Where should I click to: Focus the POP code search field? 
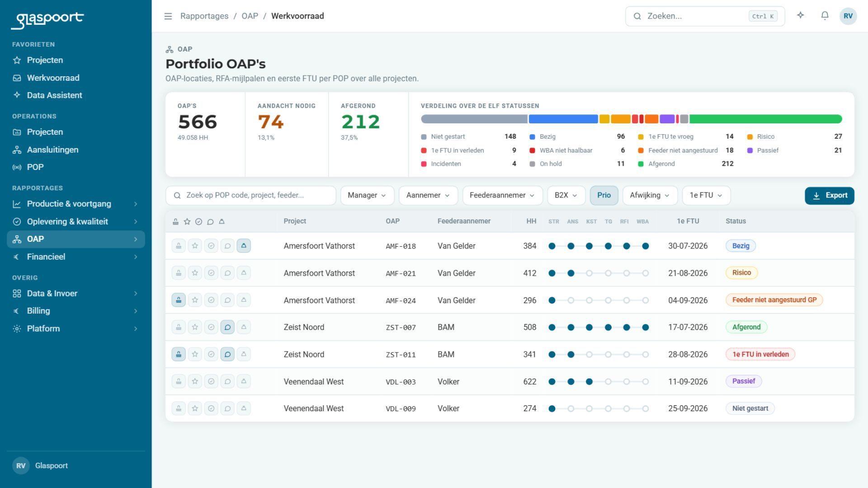click(251, 195)
